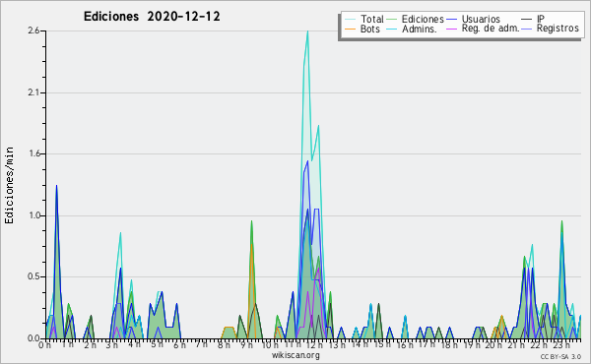Click the 1.6 y-axis value
Screen dimensions: 591x364
pos(33,153)
